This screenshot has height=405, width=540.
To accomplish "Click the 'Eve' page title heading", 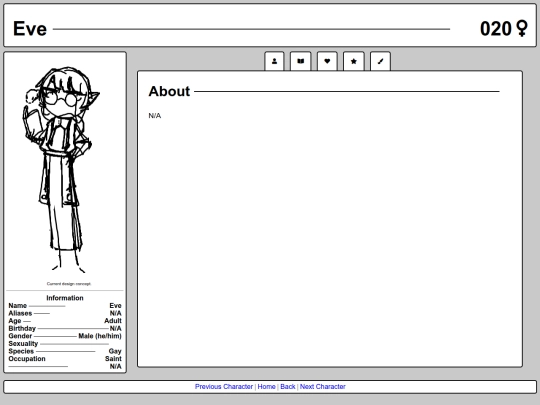I will pos(30,29).
